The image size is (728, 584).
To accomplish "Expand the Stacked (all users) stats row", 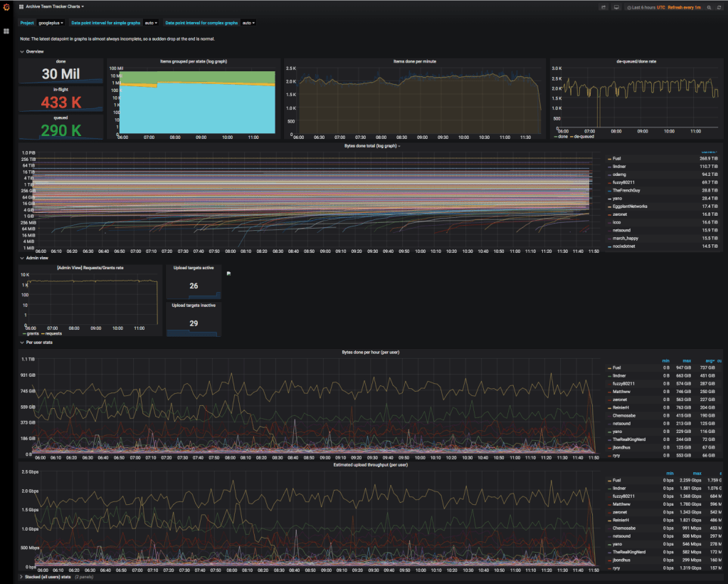I will (x=47, y=576).
